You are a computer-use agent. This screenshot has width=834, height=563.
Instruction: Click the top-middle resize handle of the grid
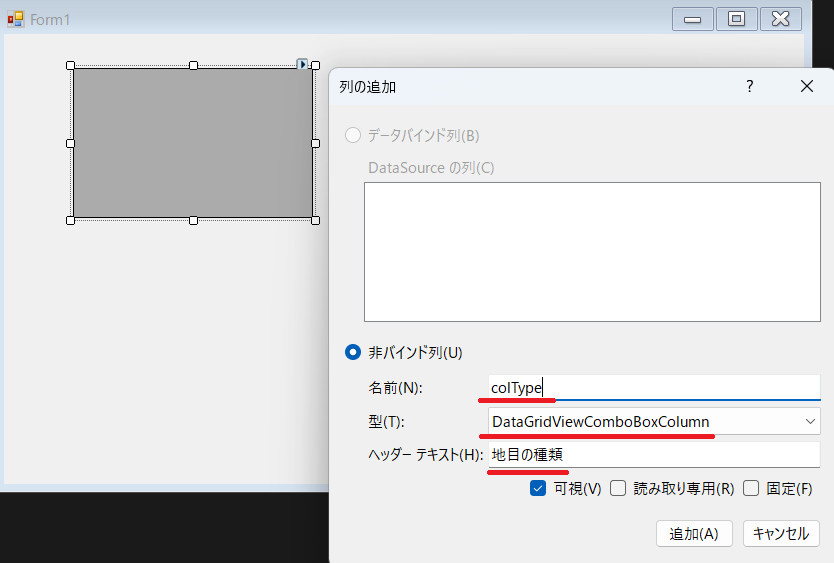pyautogui.click(x=193, y=66)
